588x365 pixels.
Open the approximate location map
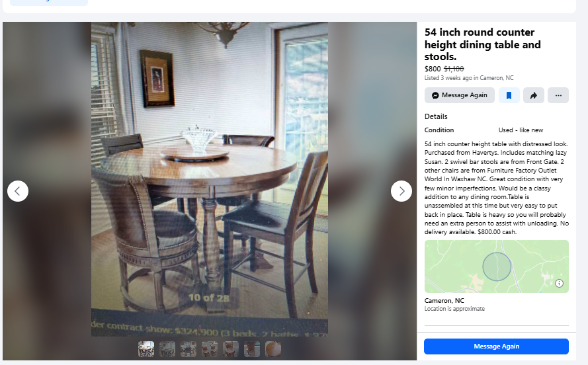click(497, 266)
